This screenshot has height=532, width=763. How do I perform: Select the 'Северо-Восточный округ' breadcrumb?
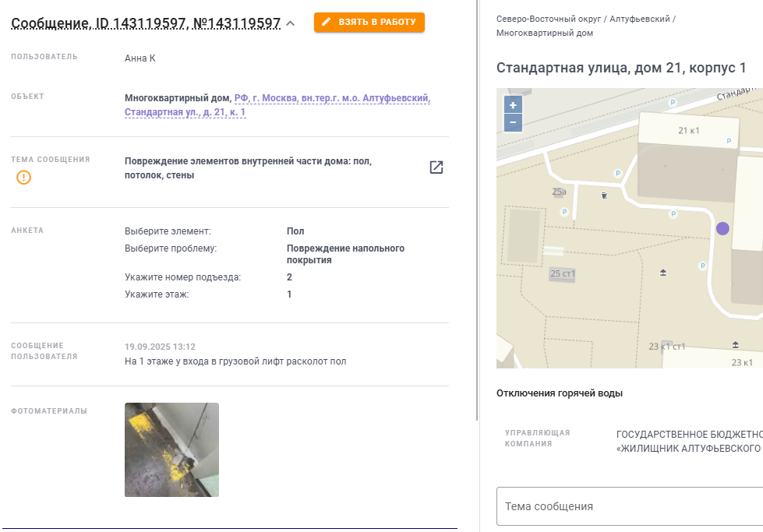549,19
